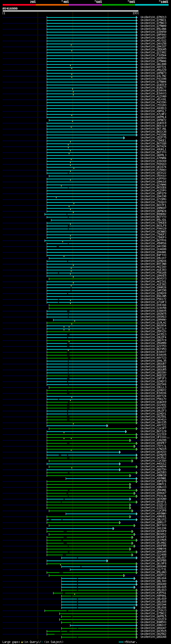
Task: Select the label UniRef100_O24058
Action: click(153, 308)
